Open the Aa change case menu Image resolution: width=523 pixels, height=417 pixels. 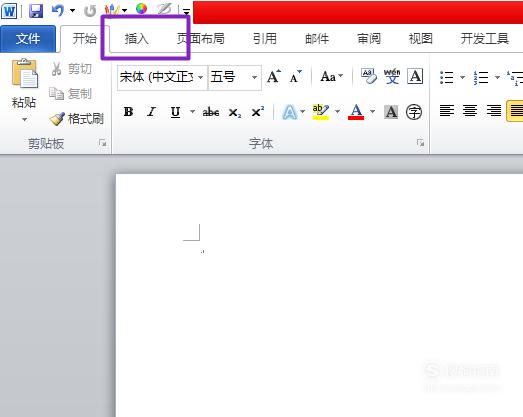(332, 77)
